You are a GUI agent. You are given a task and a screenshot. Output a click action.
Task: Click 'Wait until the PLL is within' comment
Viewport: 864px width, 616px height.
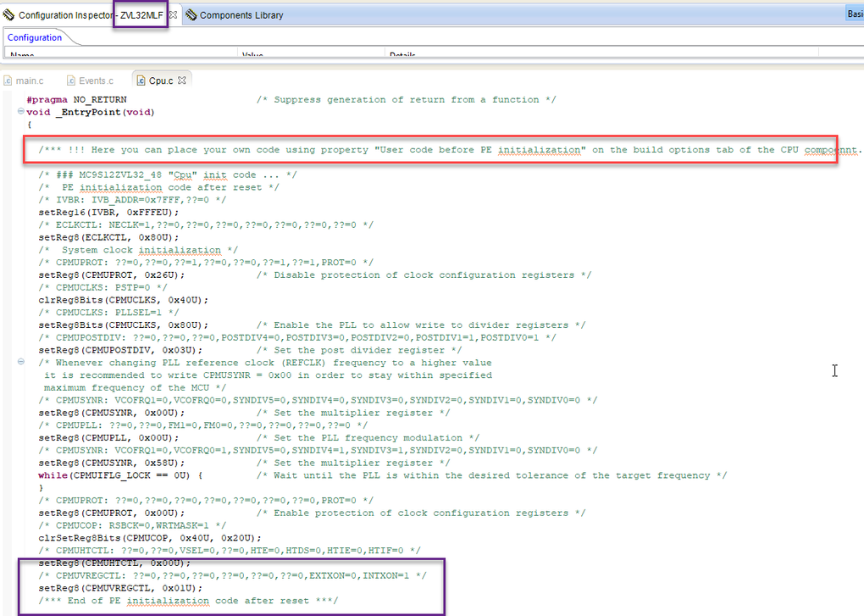491,475
